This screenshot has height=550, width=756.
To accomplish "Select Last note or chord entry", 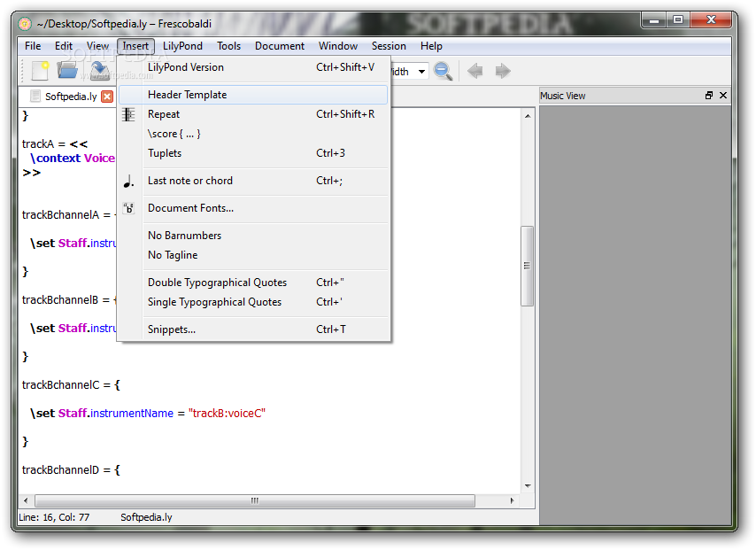I will point(253,181).
